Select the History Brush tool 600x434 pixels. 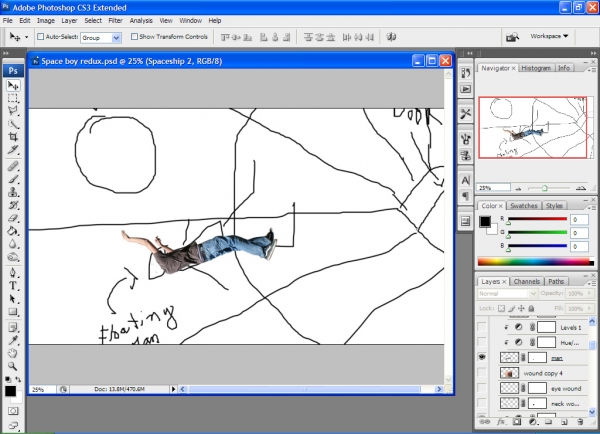[13, 205]
